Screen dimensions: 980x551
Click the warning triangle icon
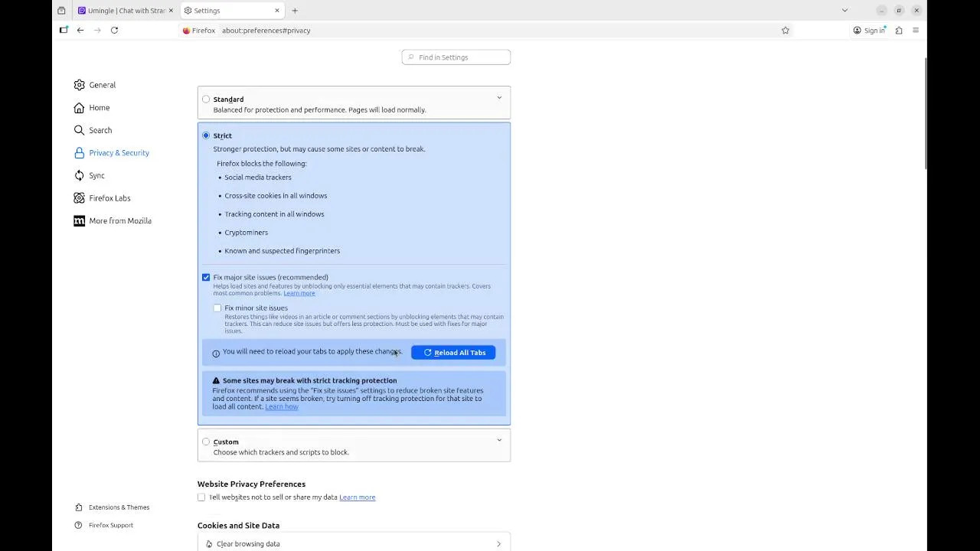coord(217,380)
